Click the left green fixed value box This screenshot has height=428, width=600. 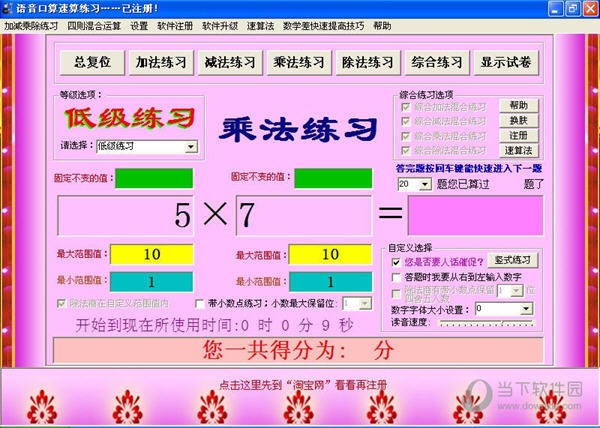point(154,178)
